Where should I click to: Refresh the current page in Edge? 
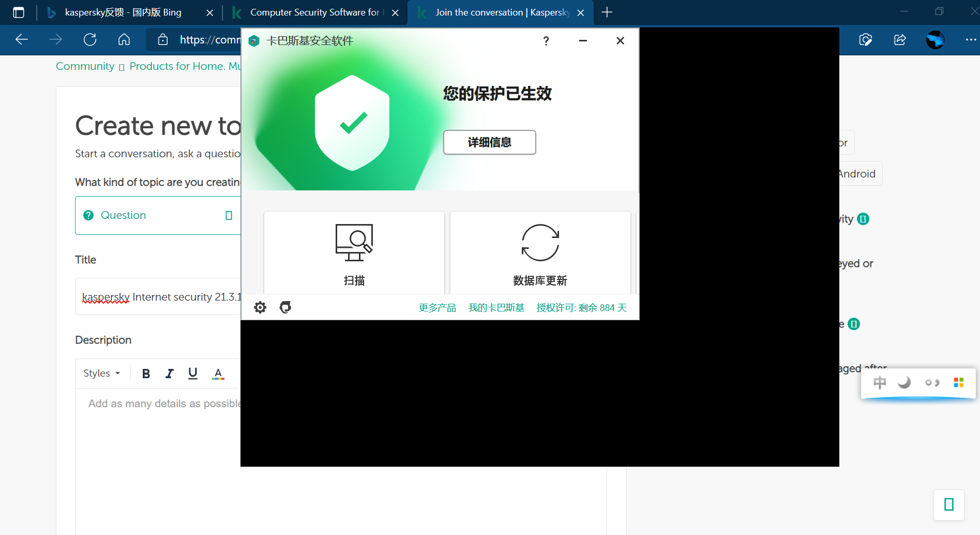(90, 39)
